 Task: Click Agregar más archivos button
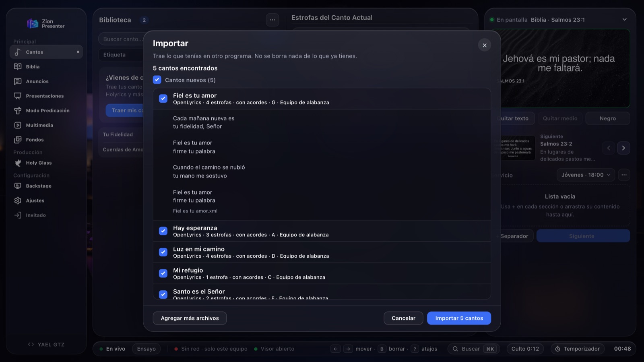[x=190, y=318]
